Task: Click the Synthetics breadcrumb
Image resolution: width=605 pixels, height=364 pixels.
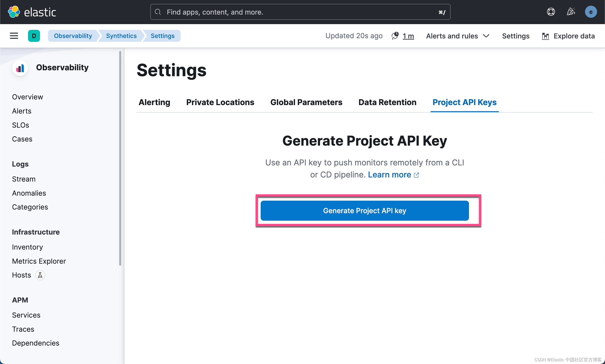Action: (121, 36)
